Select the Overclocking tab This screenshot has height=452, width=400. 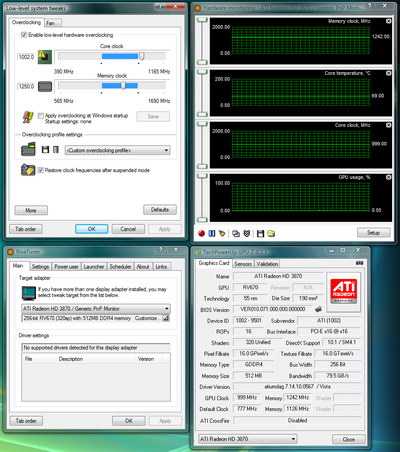[x=26, y=22]
